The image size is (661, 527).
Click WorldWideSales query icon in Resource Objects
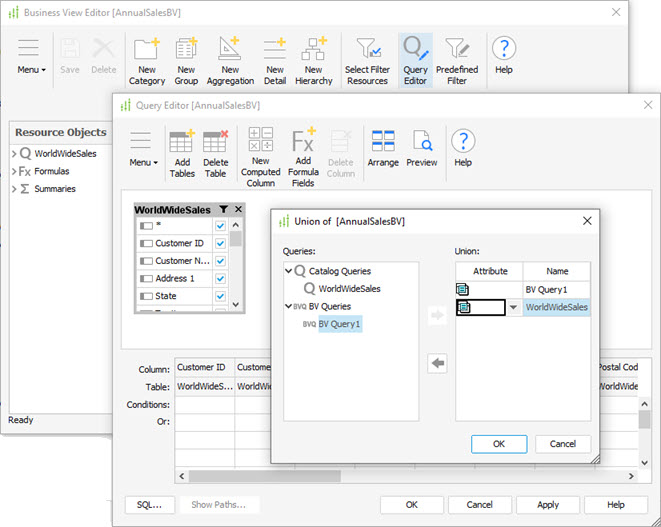(x=26, y=153)
